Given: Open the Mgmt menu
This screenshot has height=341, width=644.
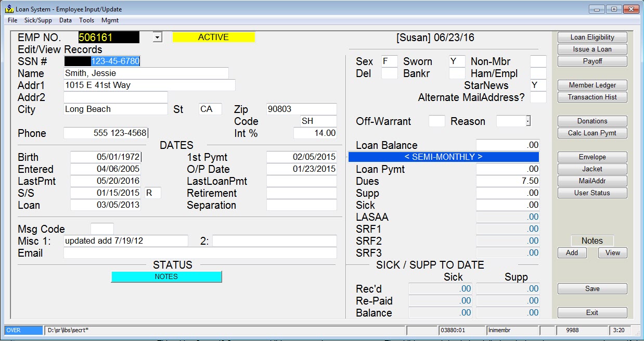Looking at the screenshot, I should click(110, 20).
